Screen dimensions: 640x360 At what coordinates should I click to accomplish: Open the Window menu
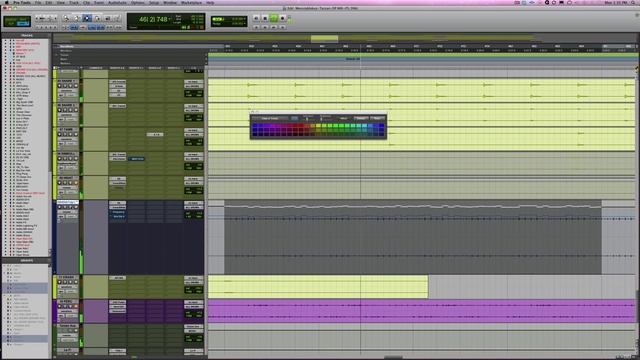170,2
